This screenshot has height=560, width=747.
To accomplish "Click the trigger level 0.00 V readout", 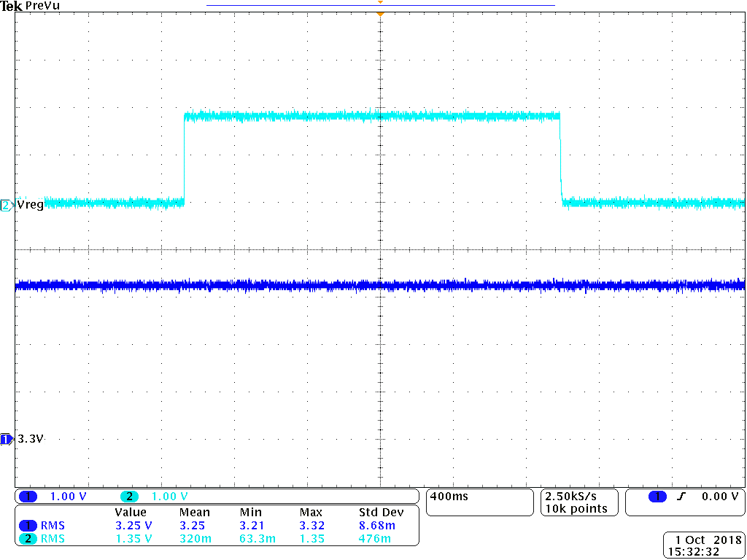I will (720, 497).
